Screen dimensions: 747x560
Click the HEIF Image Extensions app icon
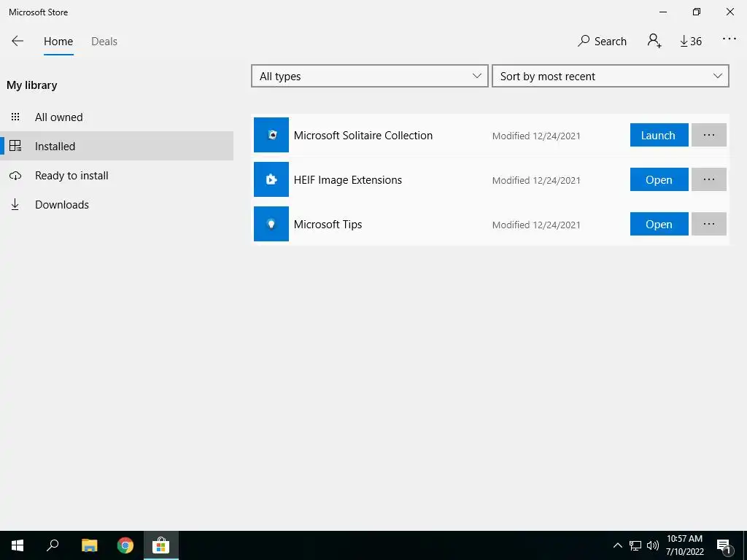click(x=271, y=179)
